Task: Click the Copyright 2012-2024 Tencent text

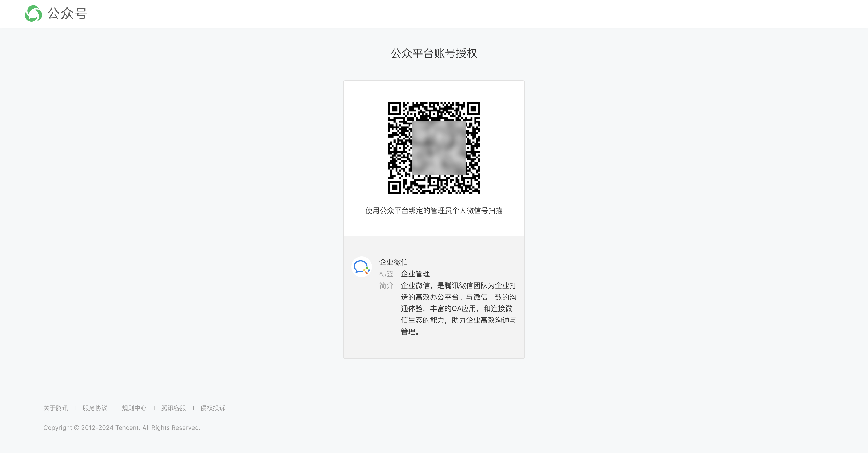Action: click(x=122, y=427)
